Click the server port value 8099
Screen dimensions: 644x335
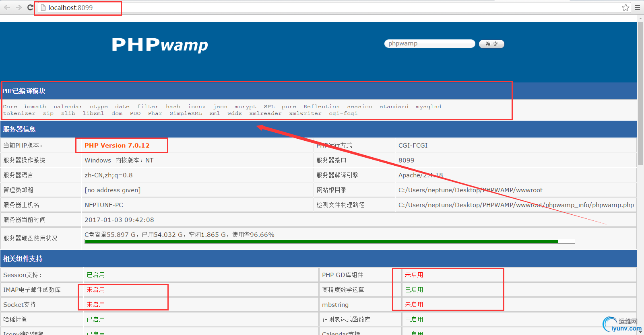[x=406, y=160]
